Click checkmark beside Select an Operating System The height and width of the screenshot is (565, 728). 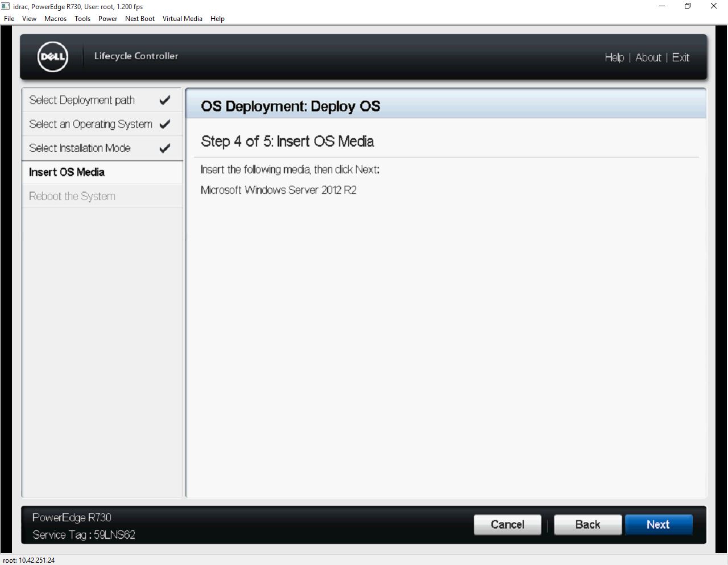165,124
